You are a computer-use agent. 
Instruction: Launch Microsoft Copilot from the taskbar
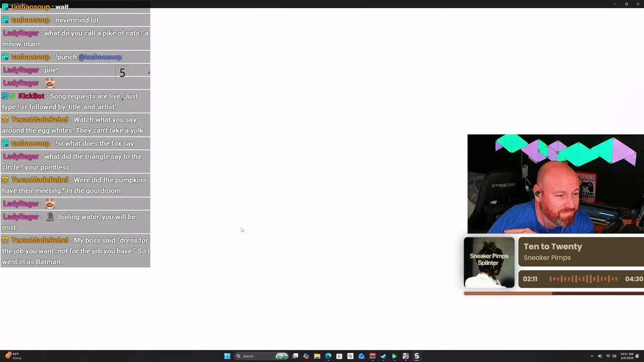(x=306, y=356)
